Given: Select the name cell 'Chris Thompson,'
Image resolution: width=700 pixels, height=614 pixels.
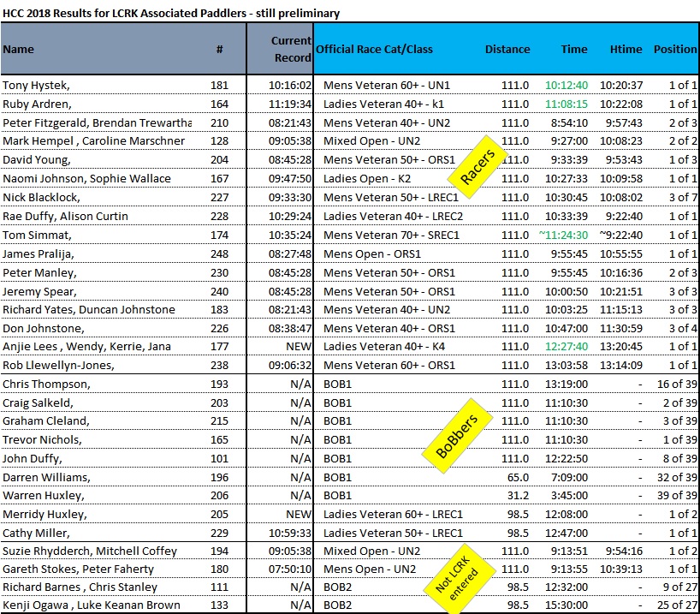Looking at the screenshot, I should 46,384.
